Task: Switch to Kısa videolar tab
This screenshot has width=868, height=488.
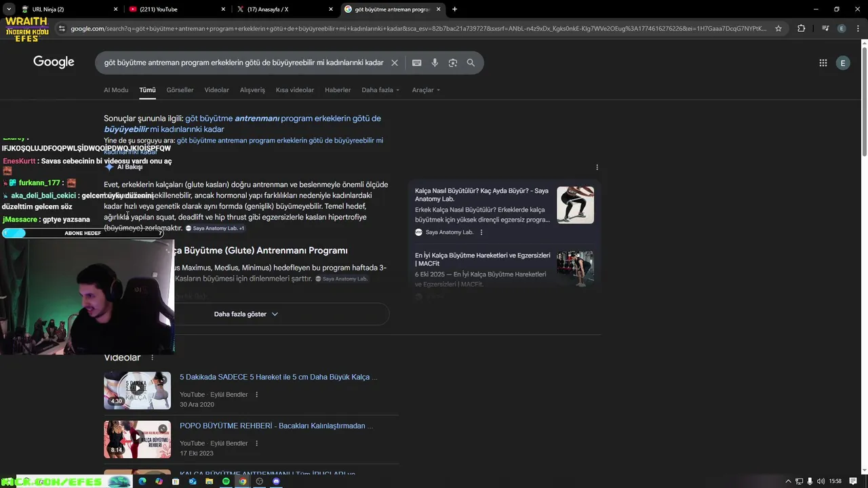Action: (295, 90)
